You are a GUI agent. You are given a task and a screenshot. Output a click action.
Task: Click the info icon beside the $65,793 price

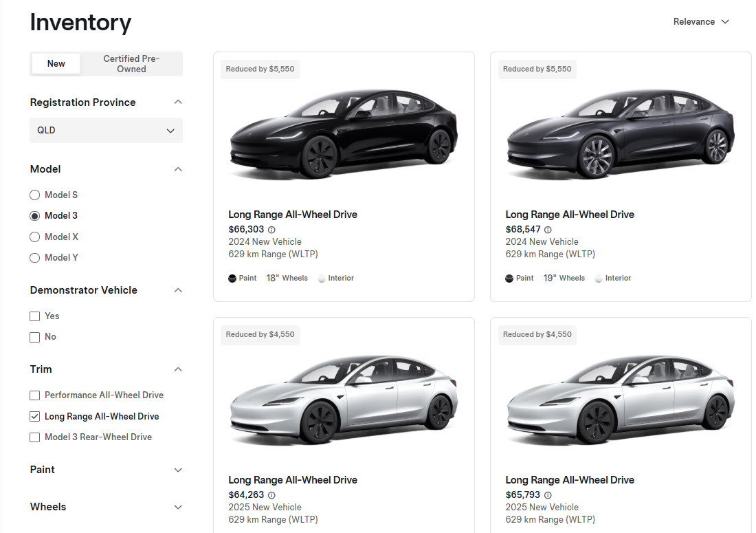coord(547,494)
